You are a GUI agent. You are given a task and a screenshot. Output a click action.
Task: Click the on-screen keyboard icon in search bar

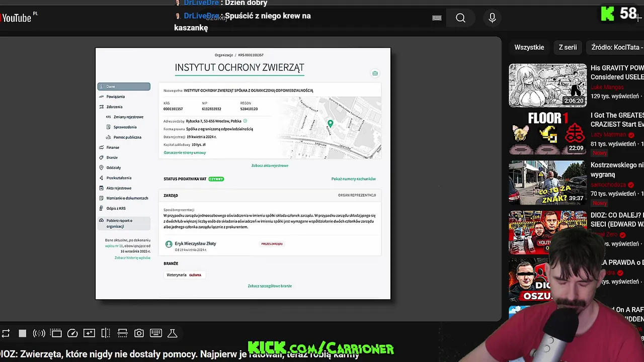coord(437,18)
